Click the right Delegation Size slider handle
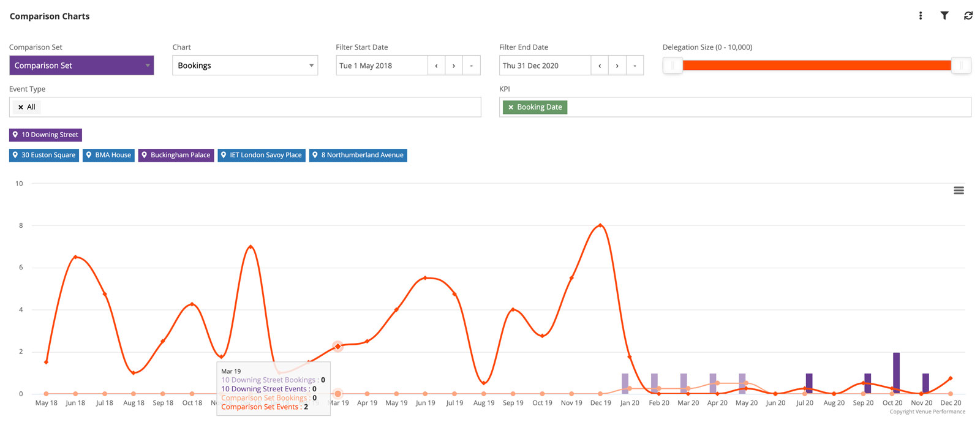The width and height of the screenshot is (980, 425). click(961, 66)
